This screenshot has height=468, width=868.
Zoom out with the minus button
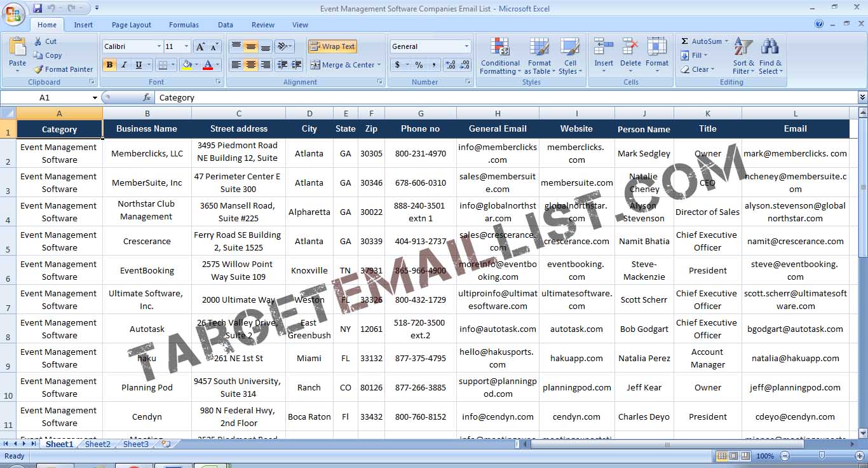coord(785,456)
